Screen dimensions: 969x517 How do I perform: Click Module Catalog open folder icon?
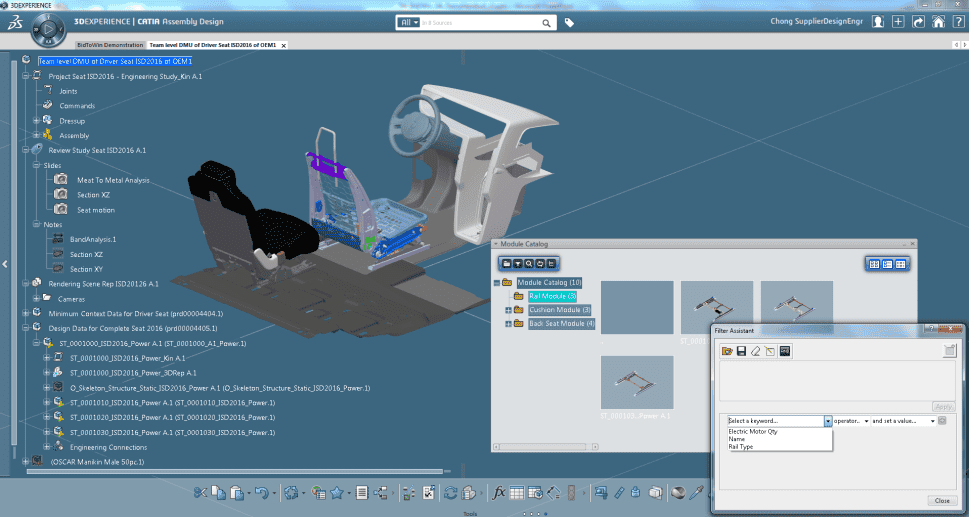(x=506, y=263)
